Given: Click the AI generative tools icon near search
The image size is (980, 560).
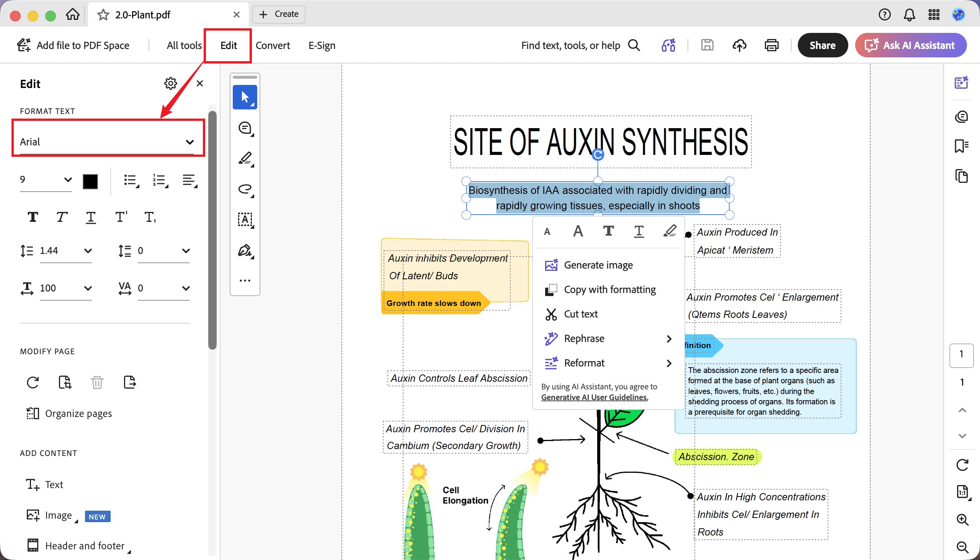Looking at the screenshot, I should coord(669,46).
